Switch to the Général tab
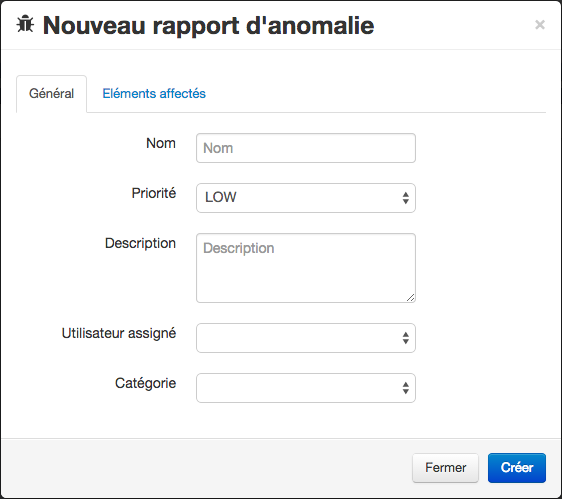Viewport: 562px width, 499px height. pyautogui.click(x=51, y=94)
